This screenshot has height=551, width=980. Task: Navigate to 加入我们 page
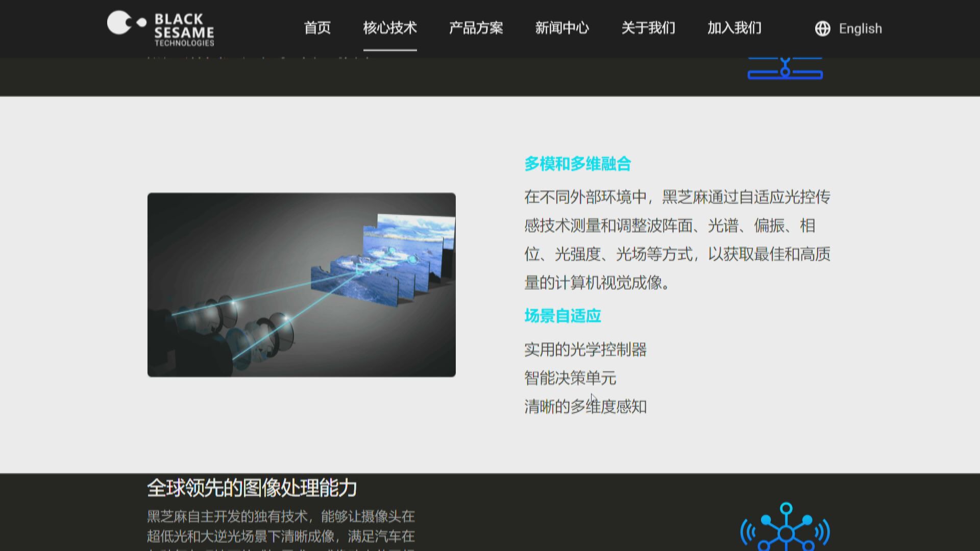click(x=734, y=28)
